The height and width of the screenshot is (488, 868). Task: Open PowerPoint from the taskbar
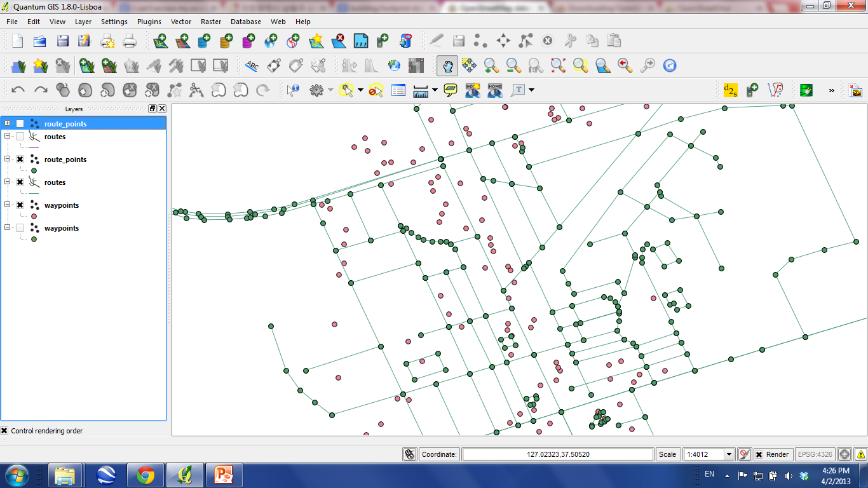click(x=223, y=475)
